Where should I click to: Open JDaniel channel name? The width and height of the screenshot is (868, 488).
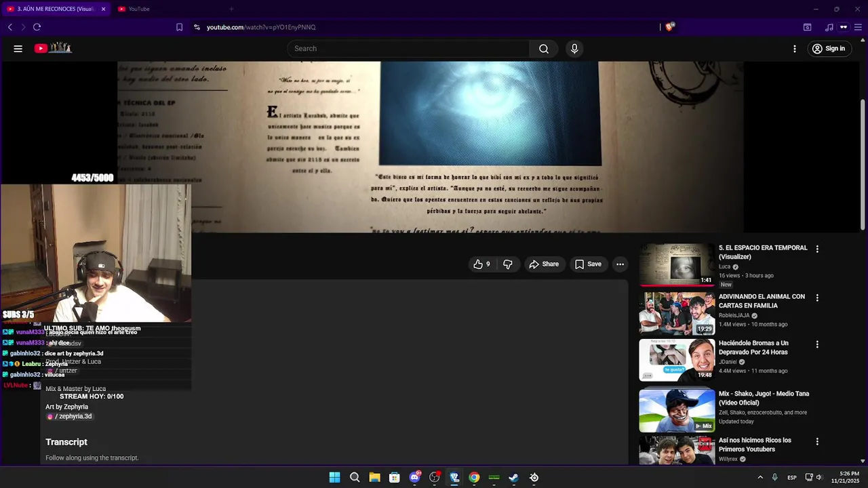point(728,362)
